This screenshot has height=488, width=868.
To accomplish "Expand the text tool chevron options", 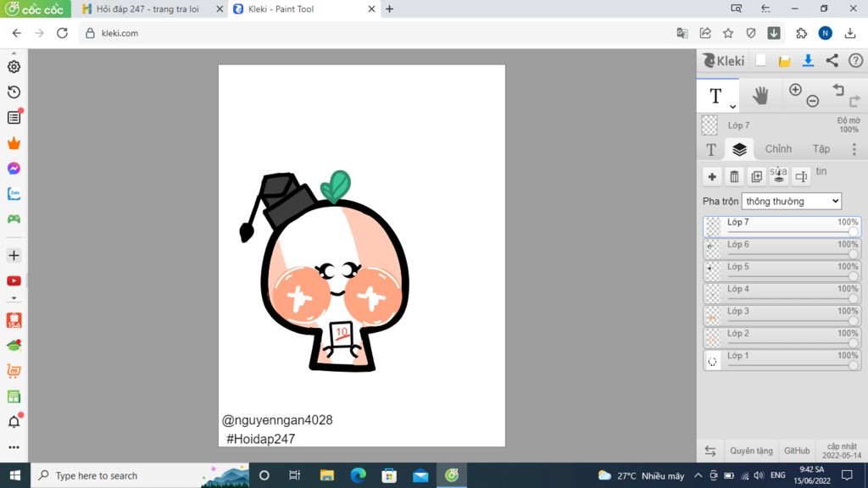I will coord(732,106).
